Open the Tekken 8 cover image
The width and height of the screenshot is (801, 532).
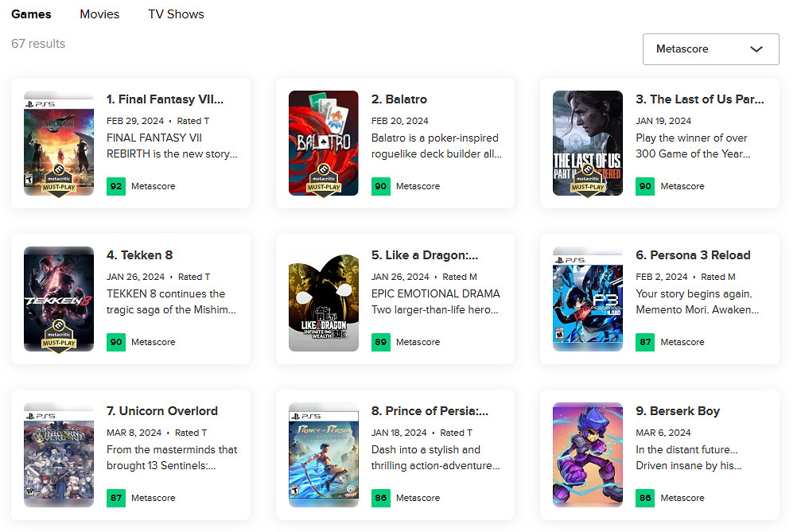pyautogui.click(x=59, y=299)
